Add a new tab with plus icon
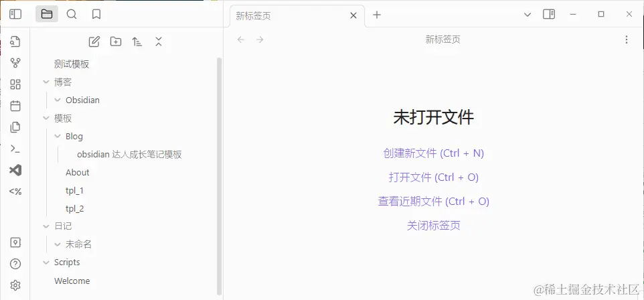The image size is (644, 300). coord(377,15)
